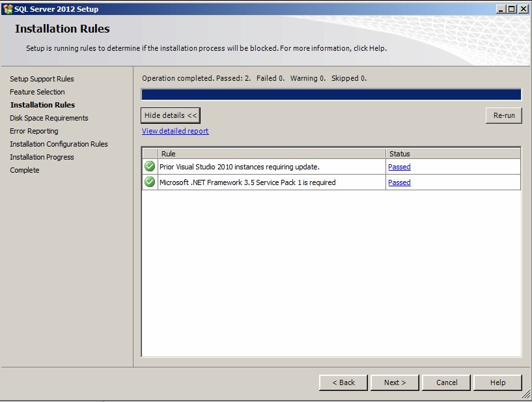Screen dimensions: 532x402
Task: Select Setup Support Rules step
Action: tap(42, 79)
